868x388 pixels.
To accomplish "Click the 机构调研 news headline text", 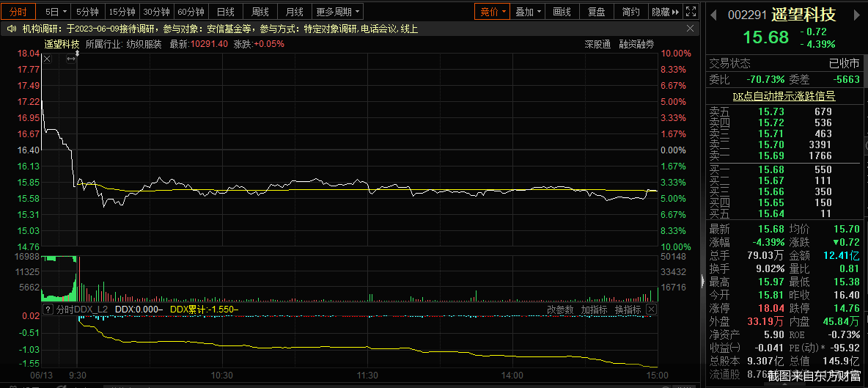I will tap(220, 29).
